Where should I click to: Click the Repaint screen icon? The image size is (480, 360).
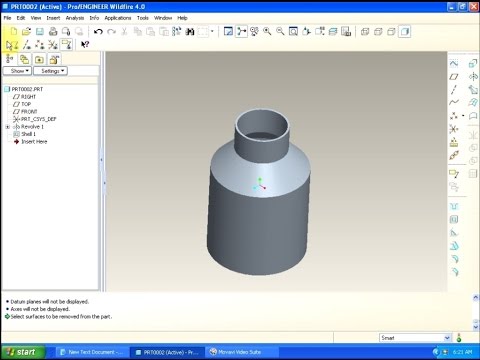click(228, 32)
